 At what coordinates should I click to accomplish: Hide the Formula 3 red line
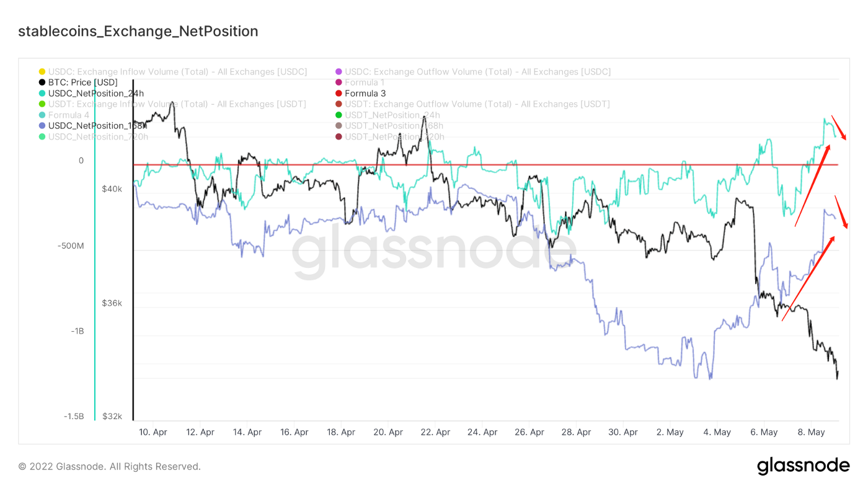pyautogui.click(x=365, y=94)
